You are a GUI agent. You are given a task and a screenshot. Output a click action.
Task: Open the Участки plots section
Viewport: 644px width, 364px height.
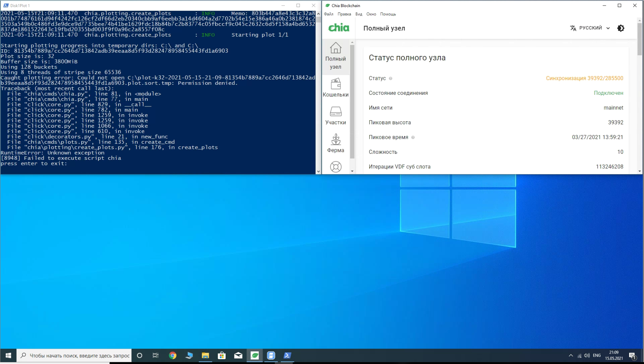tap(336, 116)
